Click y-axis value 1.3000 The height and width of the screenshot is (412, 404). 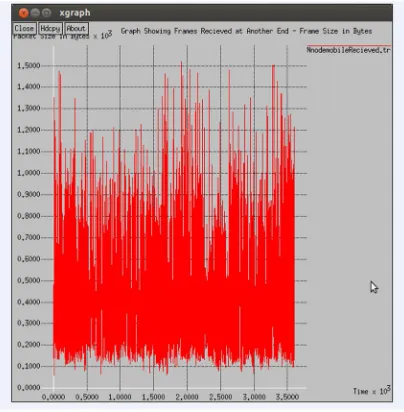tap(29, 108)
